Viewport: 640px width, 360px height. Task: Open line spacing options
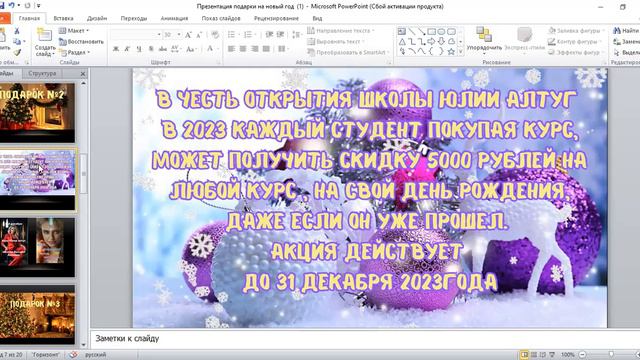(x=297, y=35)
